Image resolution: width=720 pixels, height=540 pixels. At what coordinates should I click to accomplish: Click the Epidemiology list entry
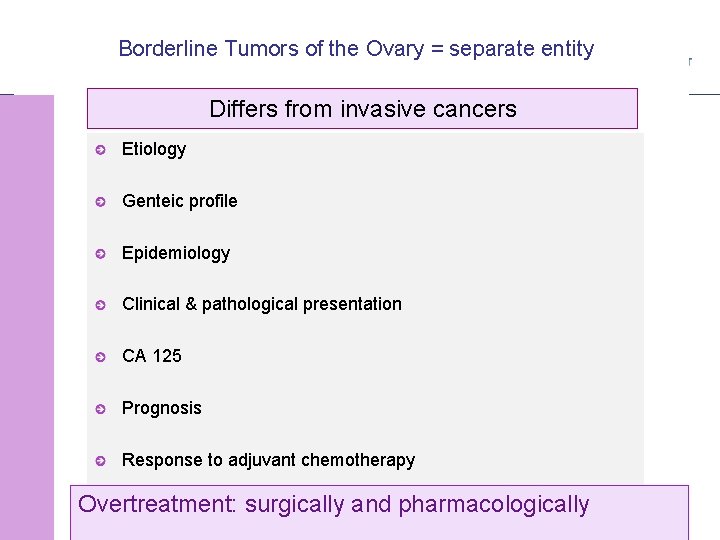point(176,253)
